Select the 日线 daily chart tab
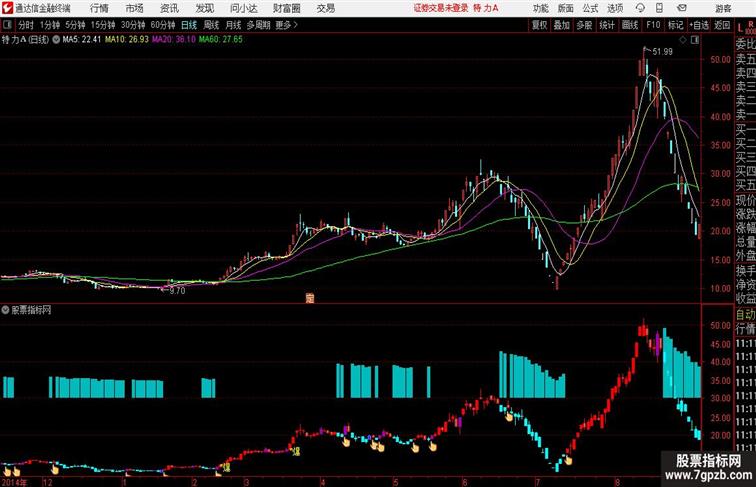 (189, 25)
